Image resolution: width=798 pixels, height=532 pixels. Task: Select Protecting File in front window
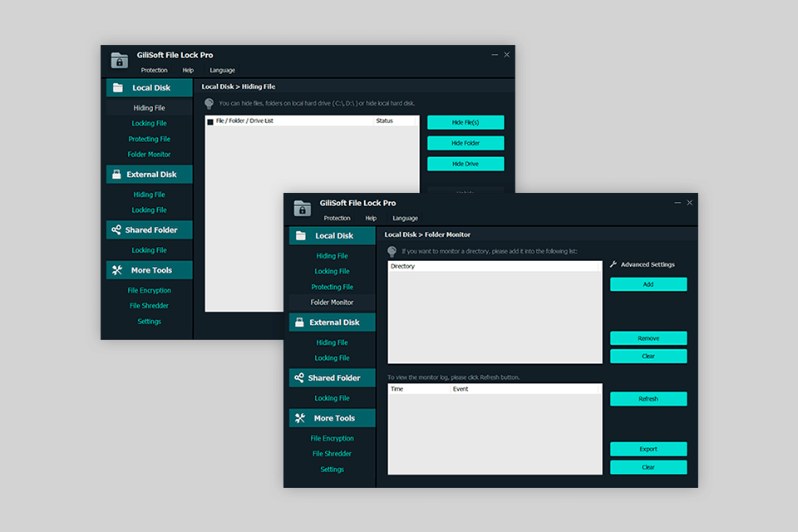332,287
